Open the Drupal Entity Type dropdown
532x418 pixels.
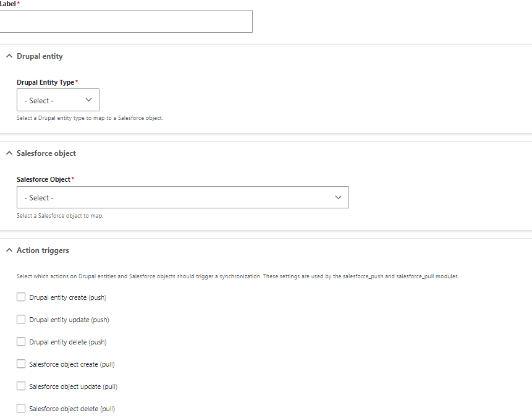pos(58,100)
